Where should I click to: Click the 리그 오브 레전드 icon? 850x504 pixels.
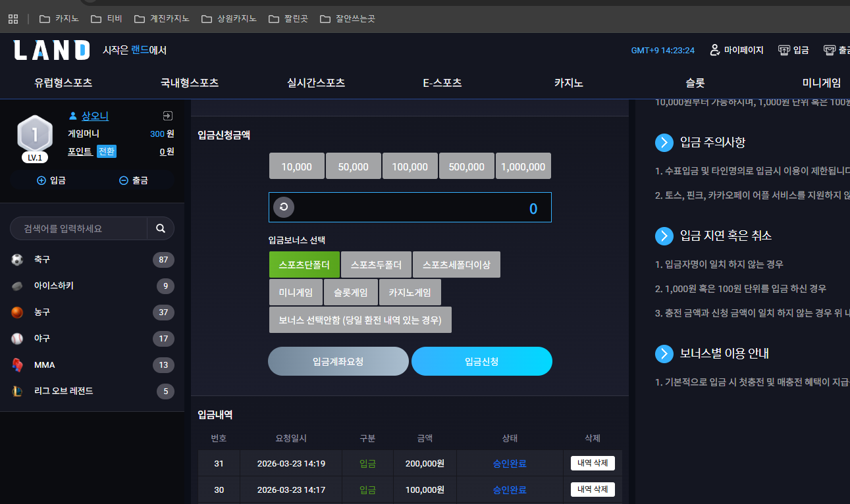pos(17,391)
